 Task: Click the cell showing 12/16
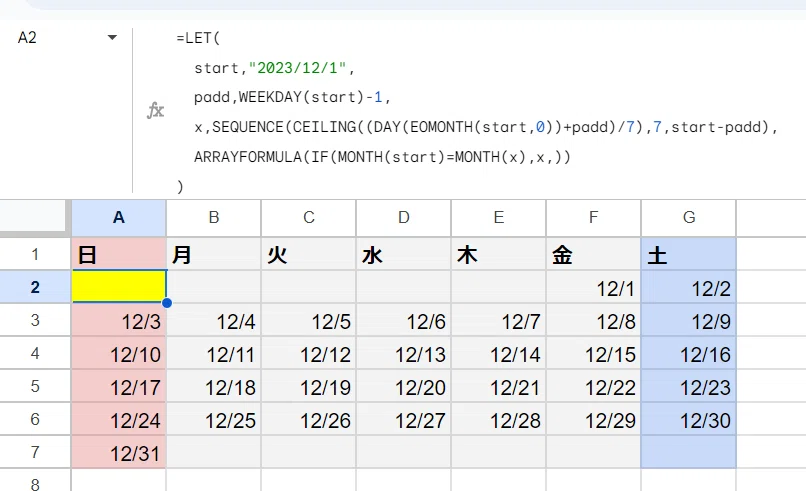(689, 353)
